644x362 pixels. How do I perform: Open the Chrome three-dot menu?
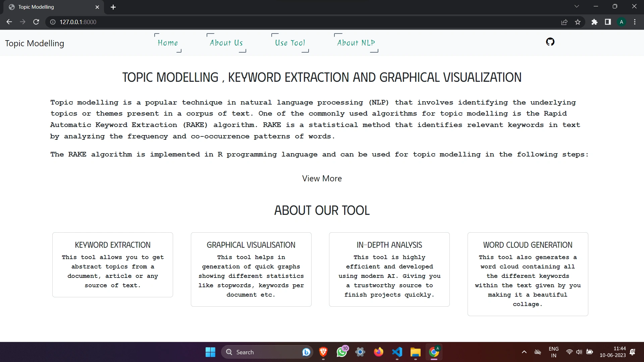[635, 22]
